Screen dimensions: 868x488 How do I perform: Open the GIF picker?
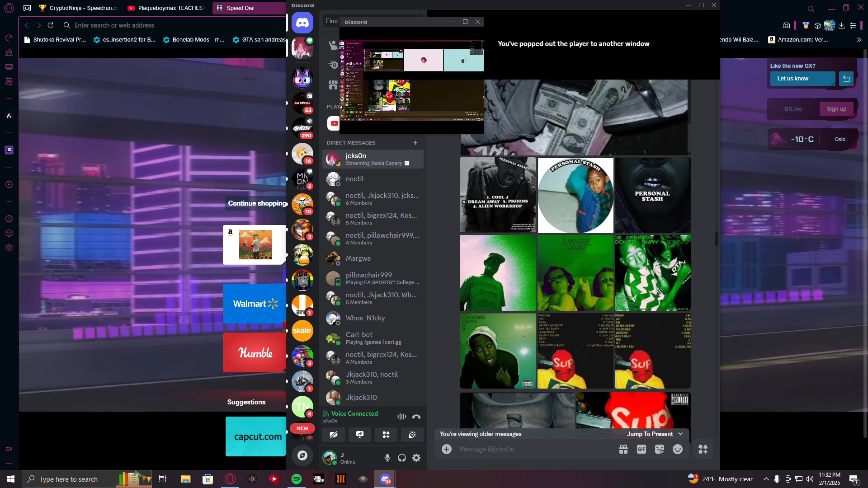click(641, 449)
